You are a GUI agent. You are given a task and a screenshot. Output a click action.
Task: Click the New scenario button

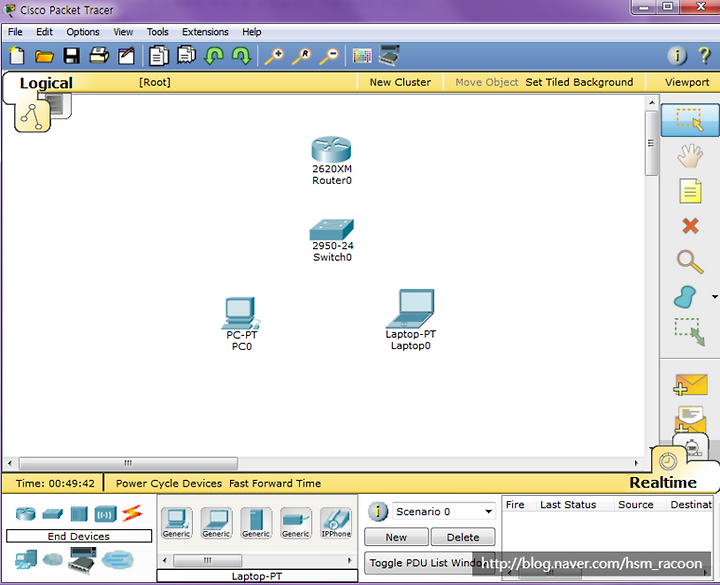[x=396, y=537]
